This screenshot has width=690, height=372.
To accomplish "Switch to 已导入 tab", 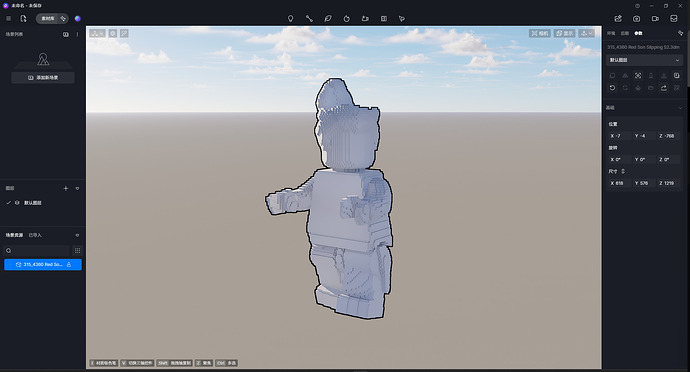I will point(35,235).
